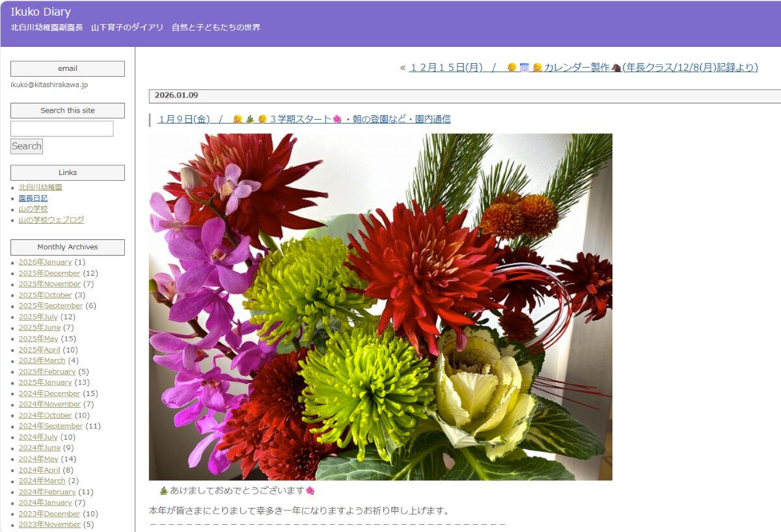Open the 山の学校ウェブログ link
Image resolution: width=781 pixels, height=532 pixels.
click(51, 220)
